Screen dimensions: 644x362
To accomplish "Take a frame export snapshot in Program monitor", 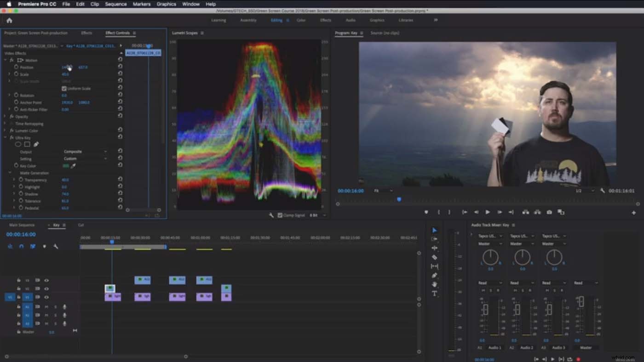I will [549, 212].
